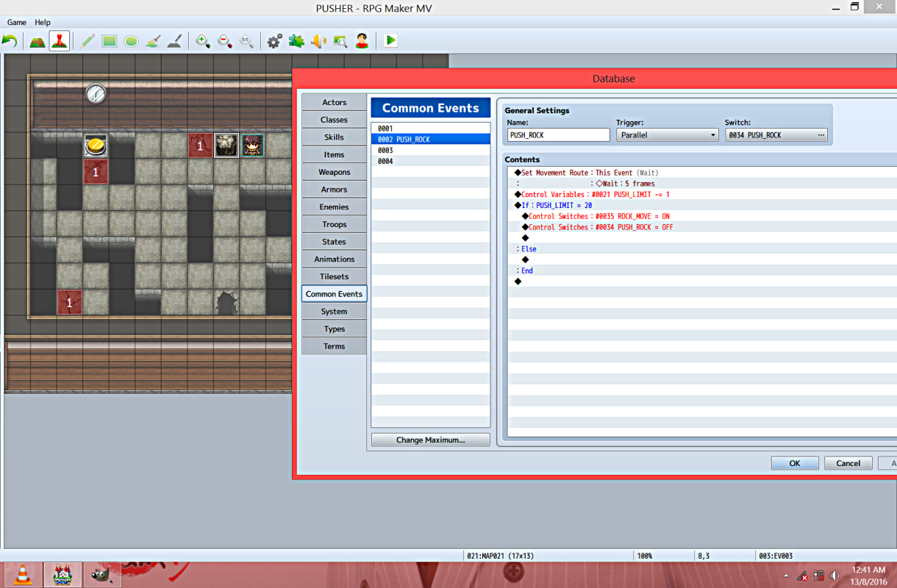
Task: Switch to the Animations tab
Action: pos(334,259)
